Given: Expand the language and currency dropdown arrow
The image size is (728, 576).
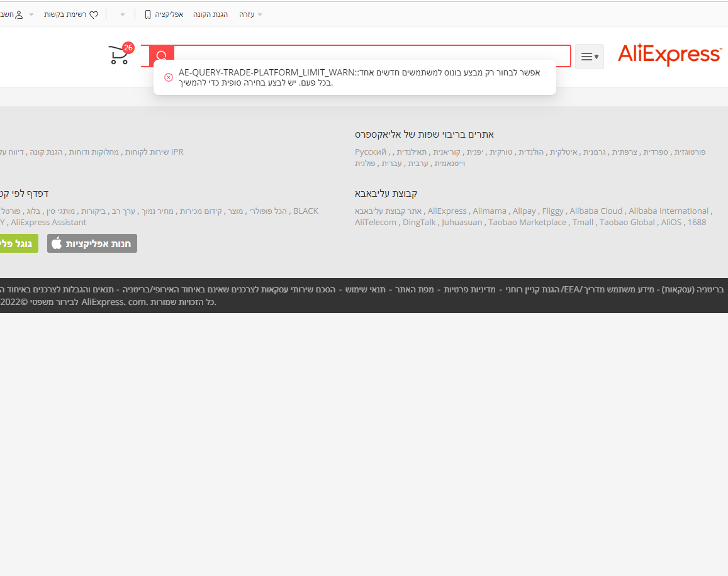Looking at the screenshot, I should (123, 15).
